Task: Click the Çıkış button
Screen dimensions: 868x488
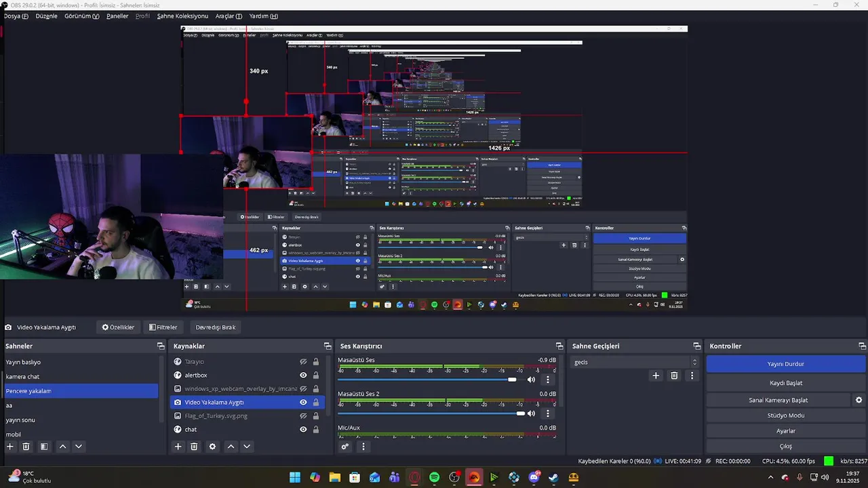Action: pos(786,447)
